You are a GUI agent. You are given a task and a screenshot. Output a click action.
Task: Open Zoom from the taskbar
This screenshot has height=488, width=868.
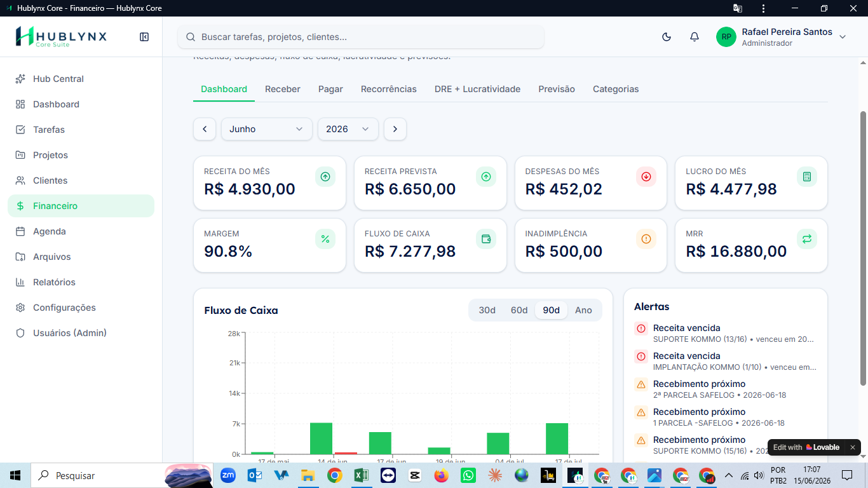pos(228,475)
